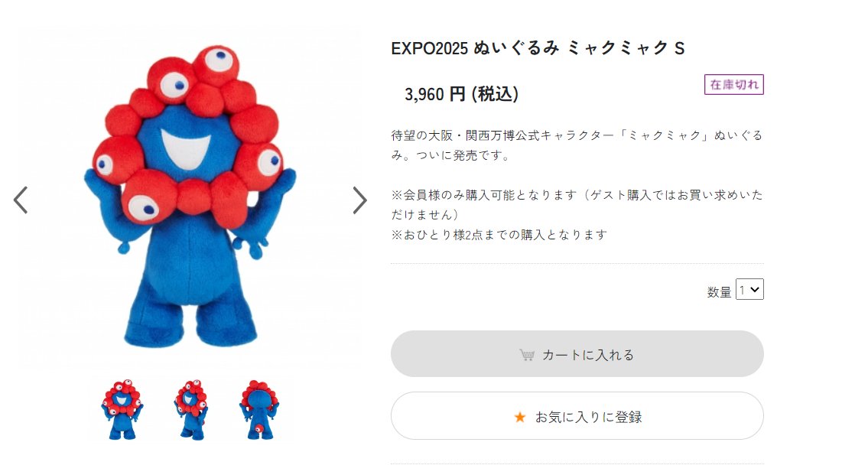Click the two-item purchase limit note
868x465 pixels.
(499, 235)
